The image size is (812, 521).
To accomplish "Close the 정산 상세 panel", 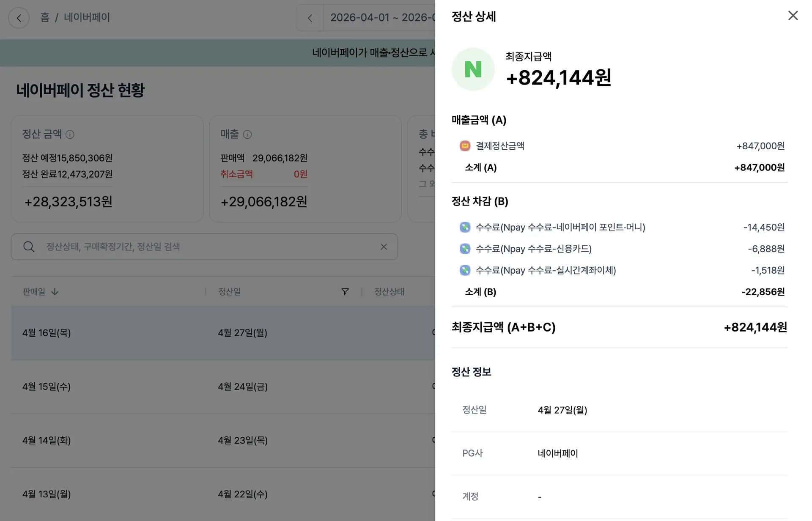I will (x=793, y=16).
